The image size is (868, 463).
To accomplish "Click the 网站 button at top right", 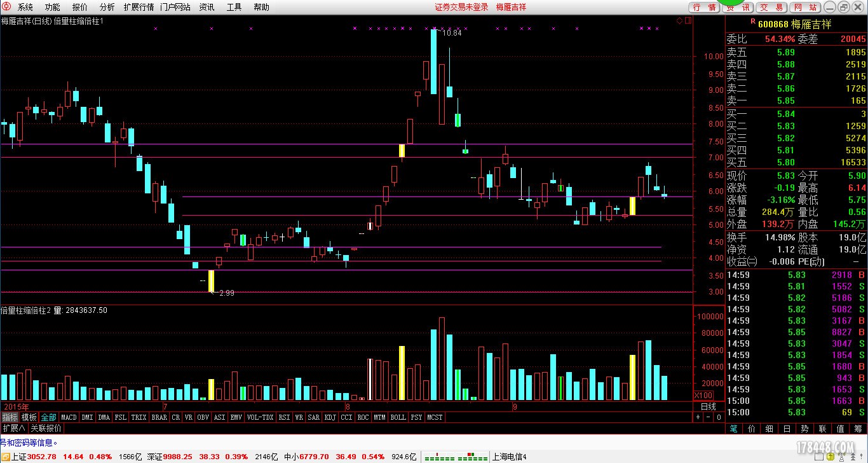I will tap(805, 7).
